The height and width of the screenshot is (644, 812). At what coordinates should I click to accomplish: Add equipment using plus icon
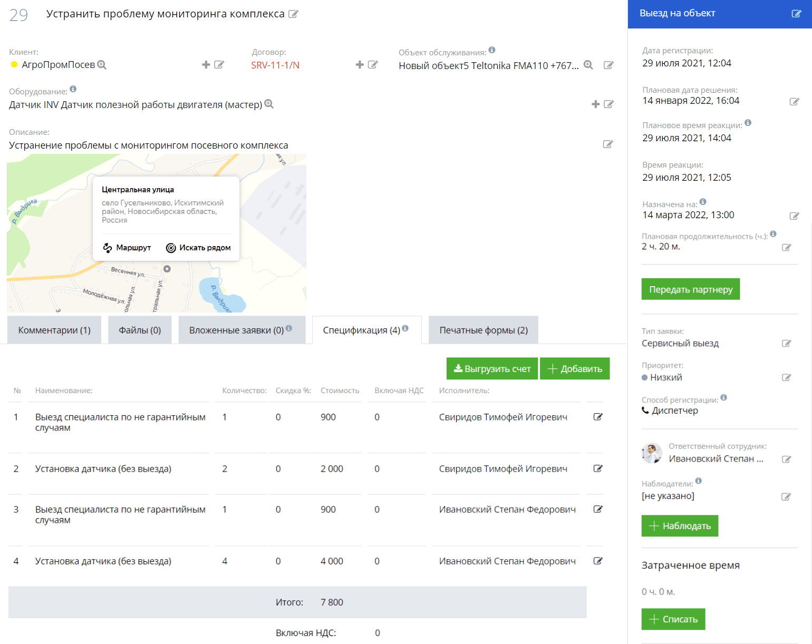(595, 104)
